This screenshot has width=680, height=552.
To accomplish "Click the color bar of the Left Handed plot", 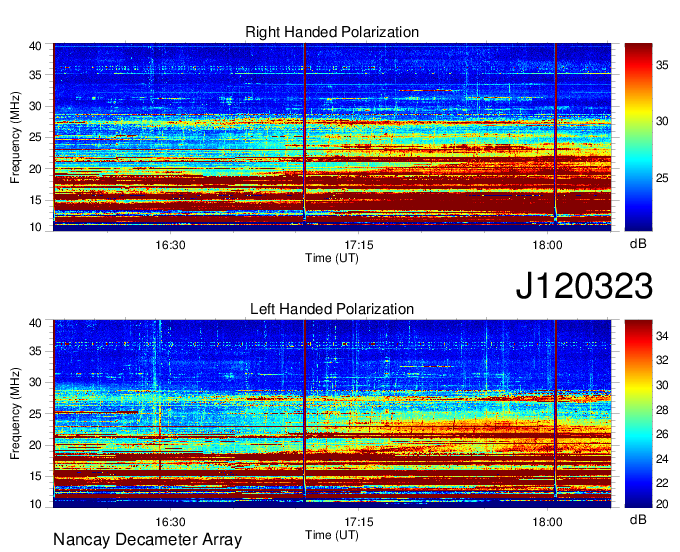I will click(638, 414).
